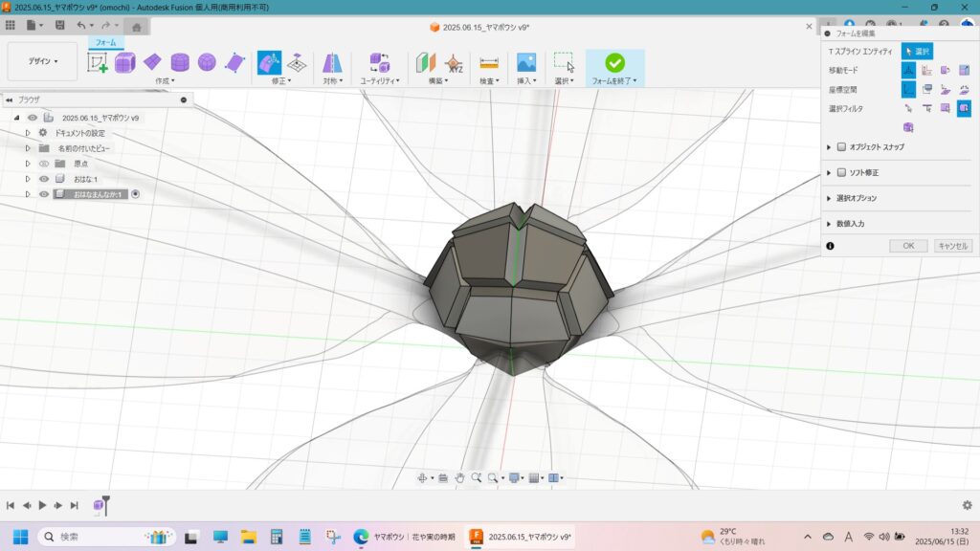Select the Box form creation tool

point(125,63)
